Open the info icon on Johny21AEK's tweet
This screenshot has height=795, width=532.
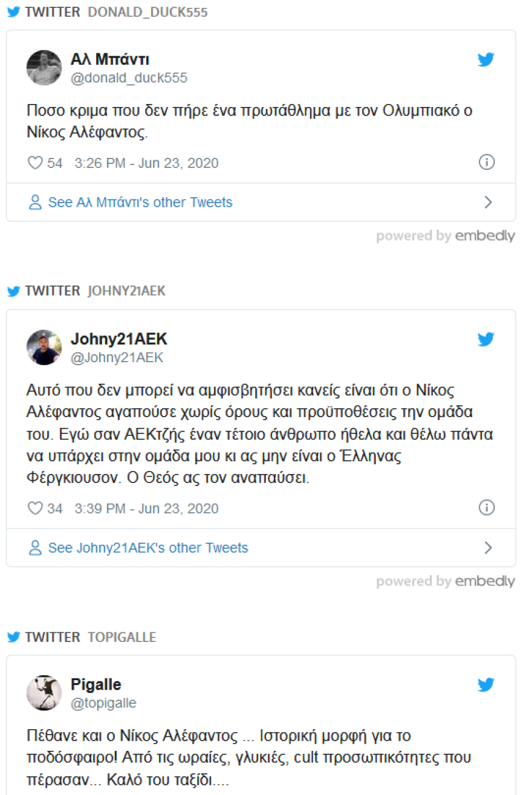[487, 508]
